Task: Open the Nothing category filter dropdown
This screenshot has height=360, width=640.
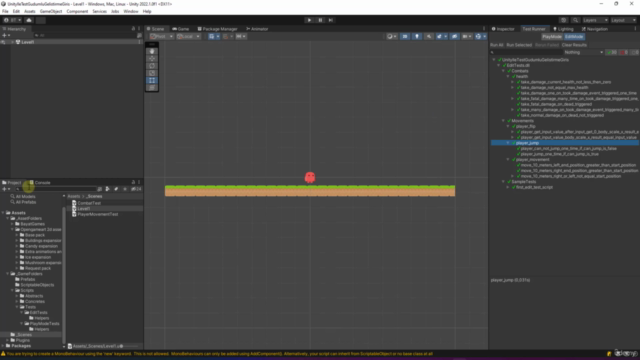Action: coord(584,52)
